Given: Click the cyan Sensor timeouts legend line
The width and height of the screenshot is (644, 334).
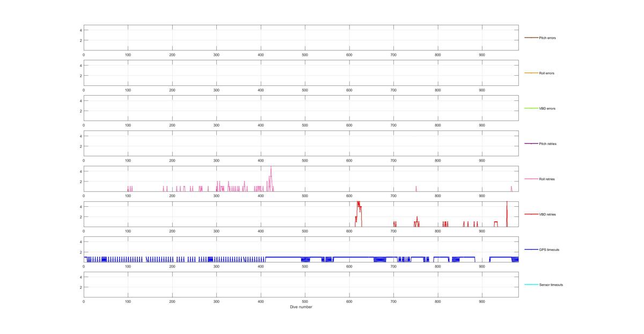Looking at the screenshot, I should [531, 285].
